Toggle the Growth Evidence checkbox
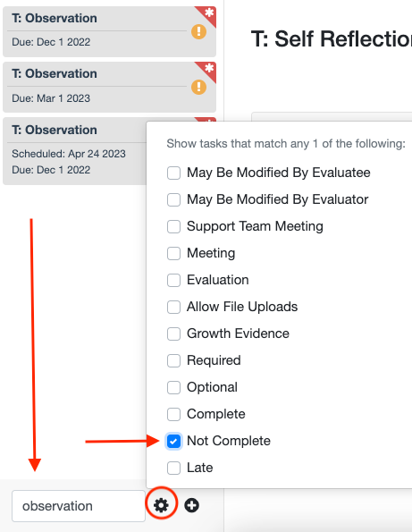 (173, 334)
